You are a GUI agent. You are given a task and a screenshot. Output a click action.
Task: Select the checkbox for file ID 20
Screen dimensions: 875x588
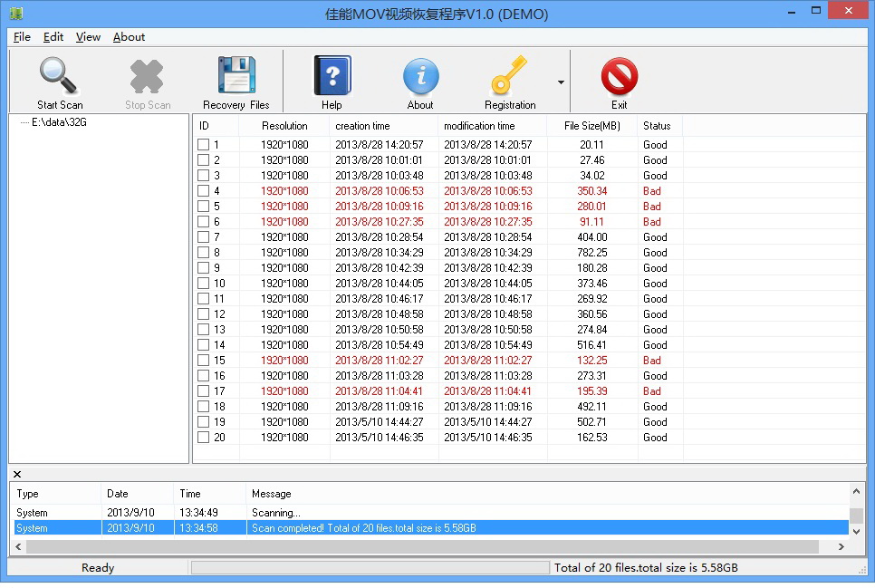[204, 438]
